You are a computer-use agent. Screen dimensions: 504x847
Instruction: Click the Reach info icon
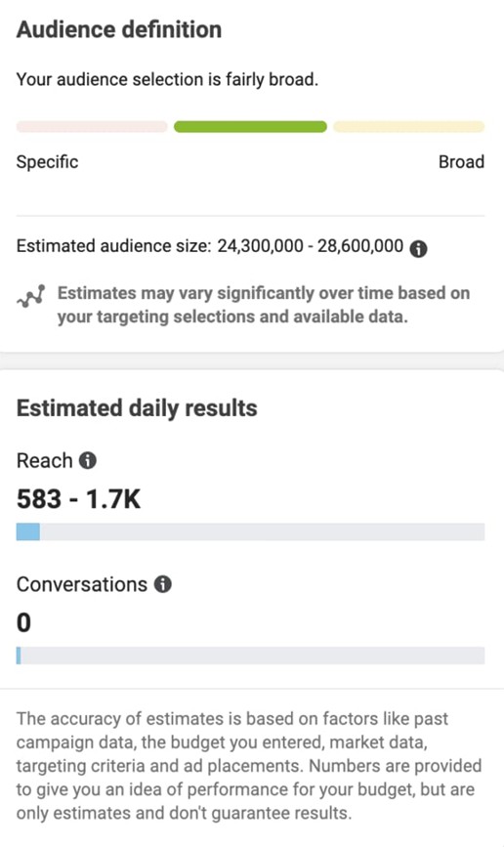tap(88, 460)
